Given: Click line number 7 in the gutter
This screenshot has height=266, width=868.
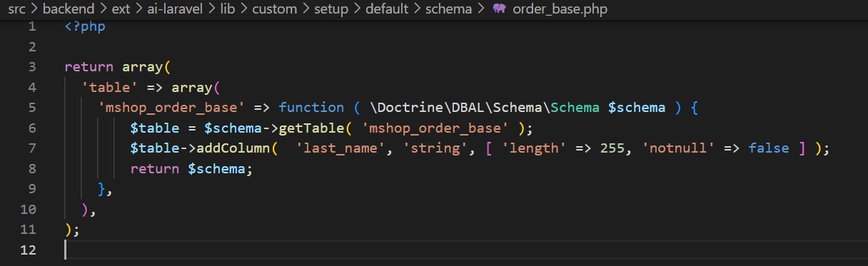Looking at the screenshot, I should pos(32,148).
